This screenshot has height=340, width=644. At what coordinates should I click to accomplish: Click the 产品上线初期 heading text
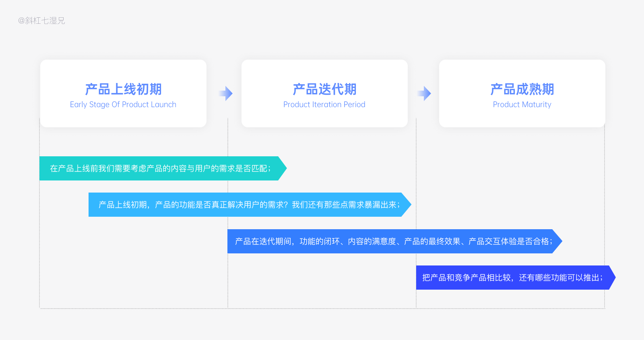(x=123, y=89)
